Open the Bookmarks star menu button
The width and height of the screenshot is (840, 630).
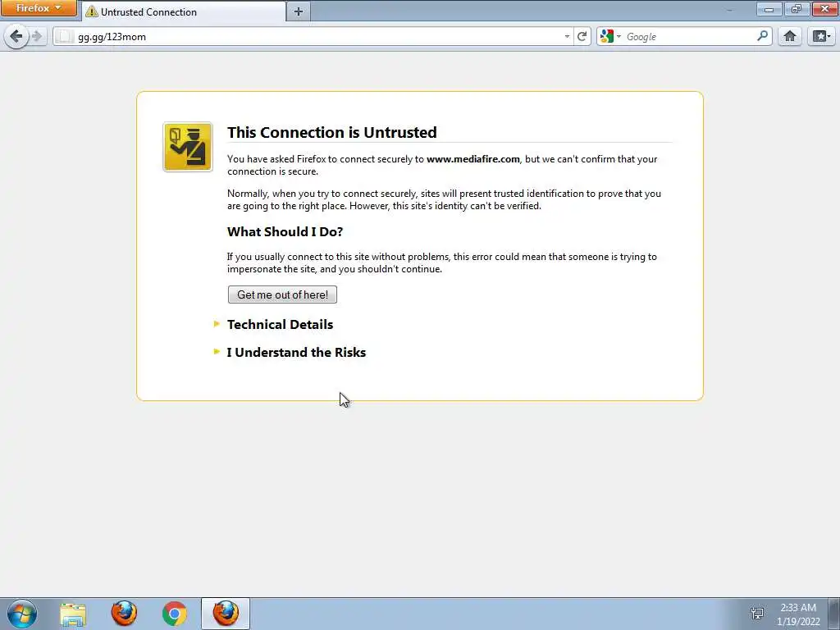(821, 36)
